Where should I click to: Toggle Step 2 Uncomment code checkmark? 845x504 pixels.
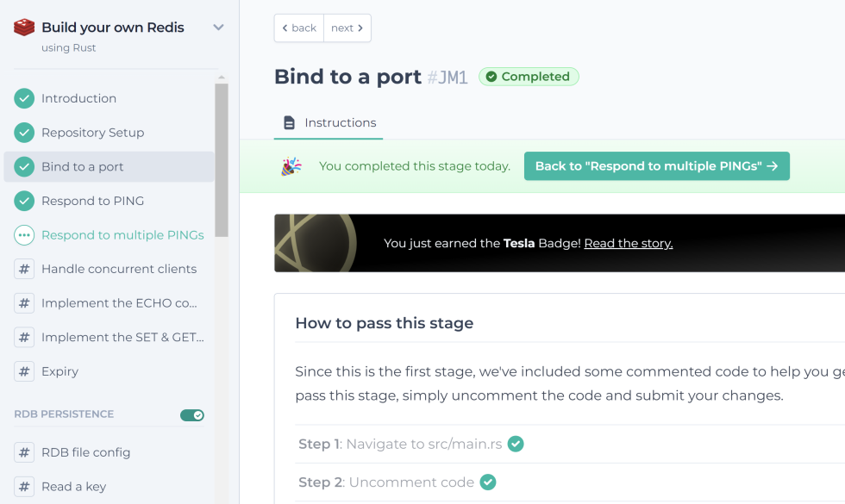point(487,482)
